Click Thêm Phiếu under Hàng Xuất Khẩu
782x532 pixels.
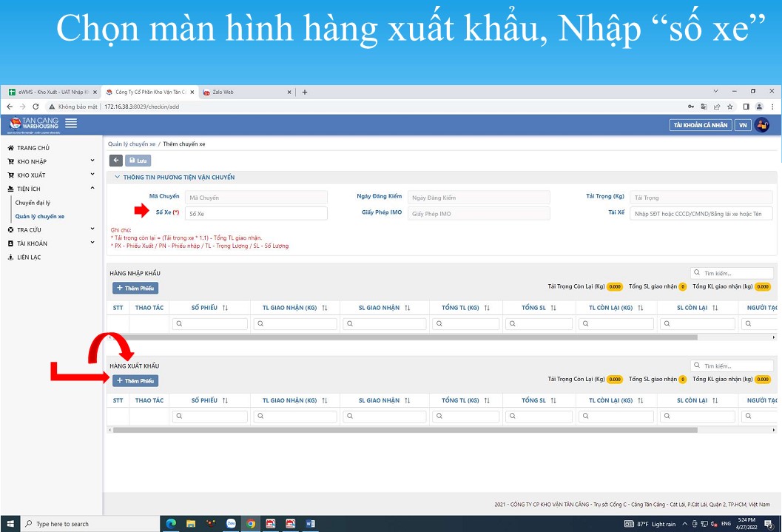(x=135, y=381)
